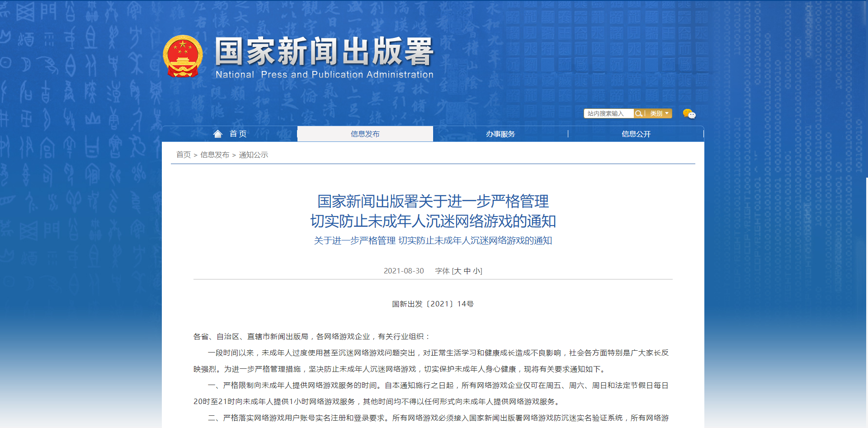Set font size to medium (中)

click(x=467, y=271)
